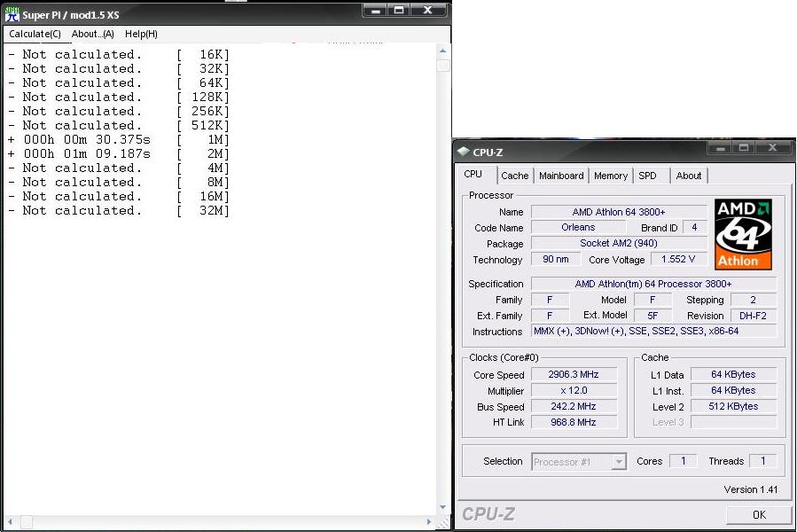Click the Stepping value '2'
The width and height of the screenshot is (797, 532).
coord(754,300)
